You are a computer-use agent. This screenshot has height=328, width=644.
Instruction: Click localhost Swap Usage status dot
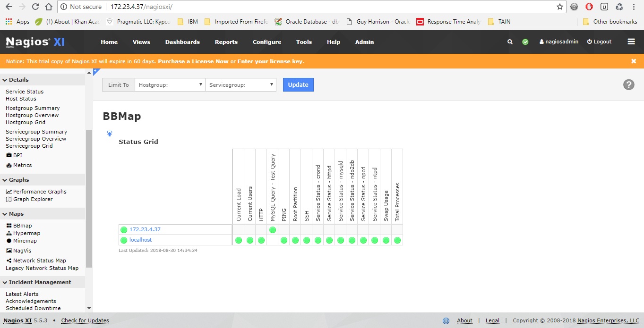point(386,240)
